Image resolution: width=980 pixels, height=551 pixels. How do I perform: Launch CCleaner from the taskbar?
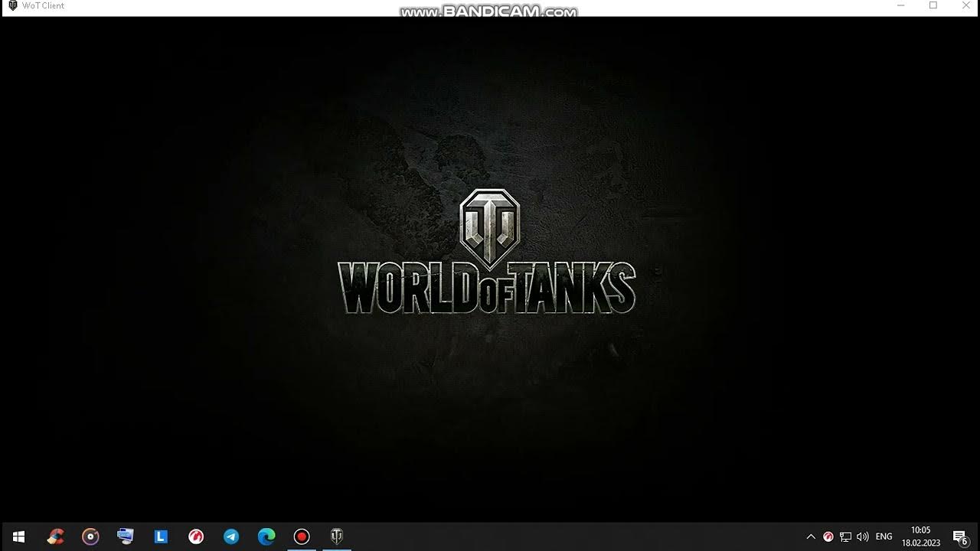[55, 536]
